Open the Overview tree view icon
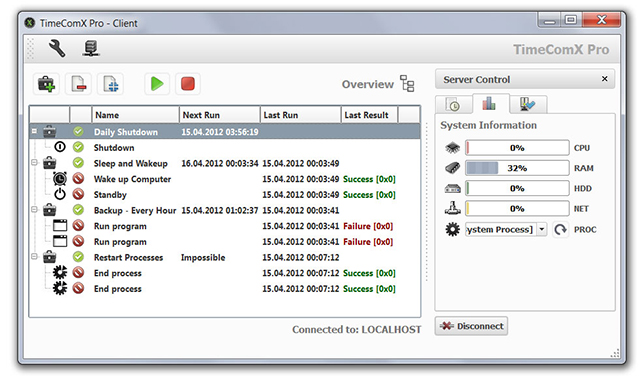 (x=407, y=84)
